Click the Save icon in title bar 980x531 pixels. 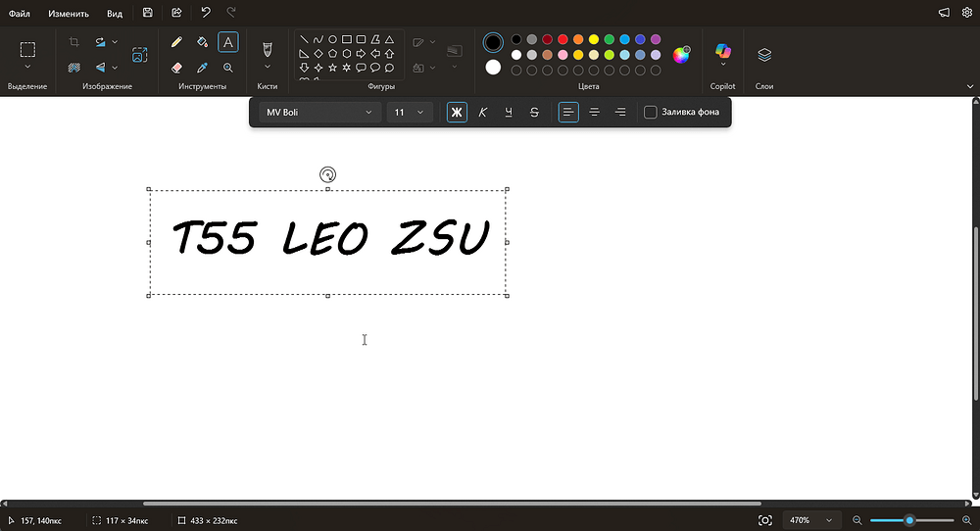click(x=148, y=13)
